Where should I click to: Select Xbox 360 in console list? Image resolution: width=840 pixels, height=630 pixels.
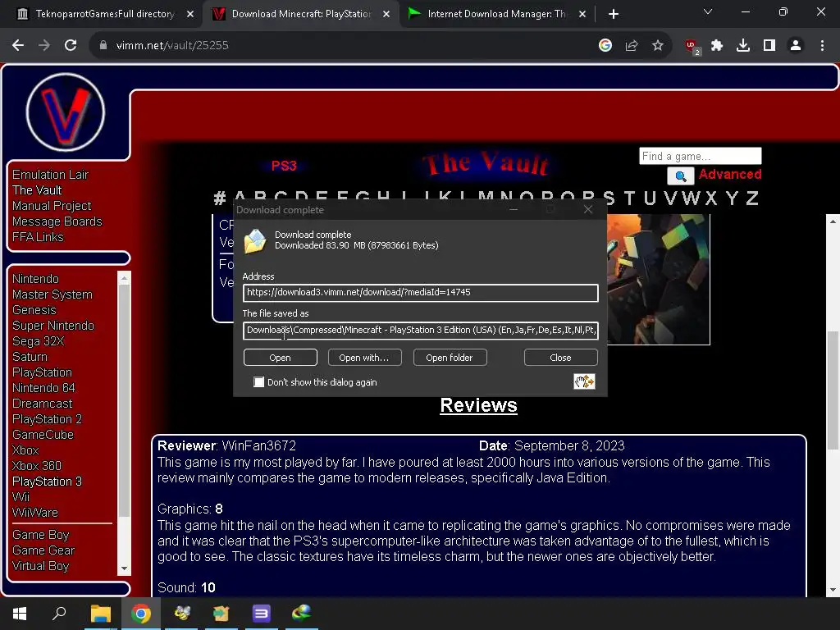tap(37, 466)
